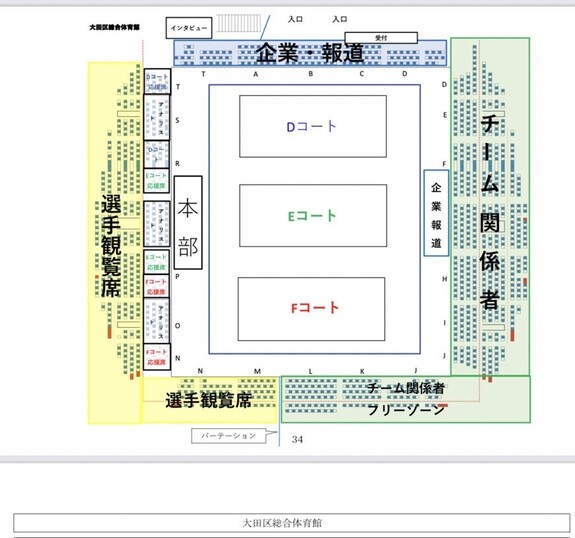This screenshot has width=575, height=538.
Task: Click the 本部 headquarters box
Action: (x=188, y=223)
